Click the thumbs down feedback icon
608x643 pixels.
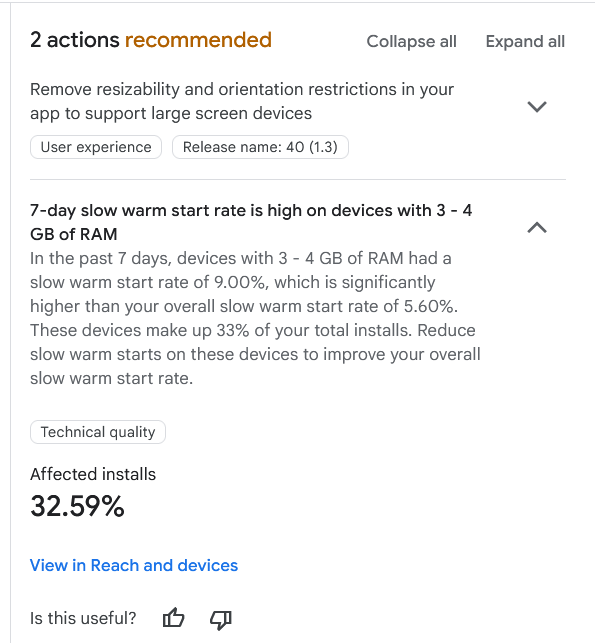click(x=221, y=618)
